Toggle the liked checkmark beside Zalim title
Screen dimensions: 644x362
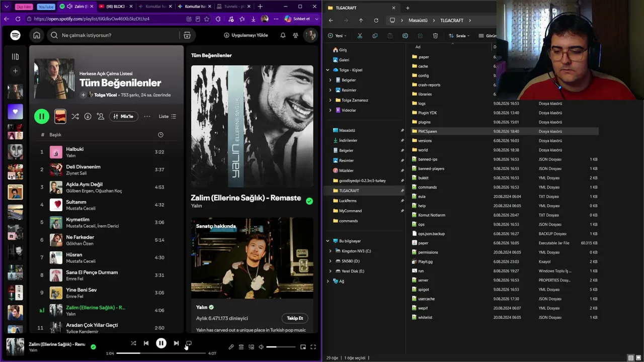coord(309,201)
